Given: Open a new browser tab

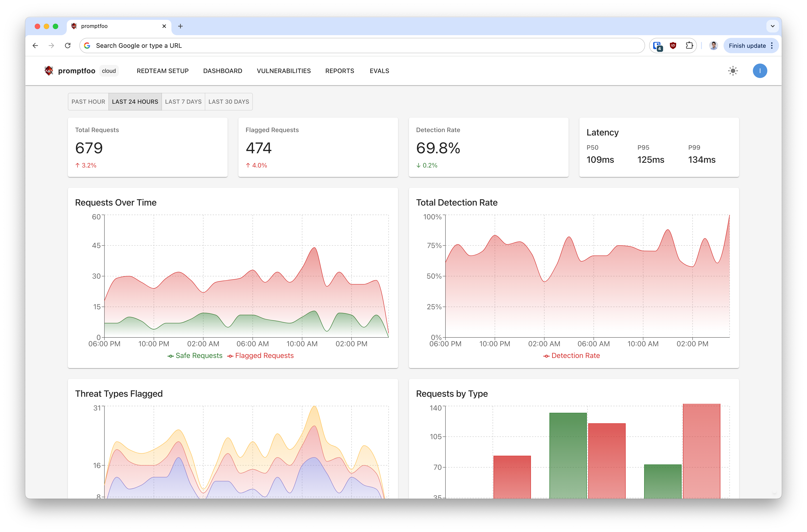Looking at the screenshot, I should pos(180,26).
